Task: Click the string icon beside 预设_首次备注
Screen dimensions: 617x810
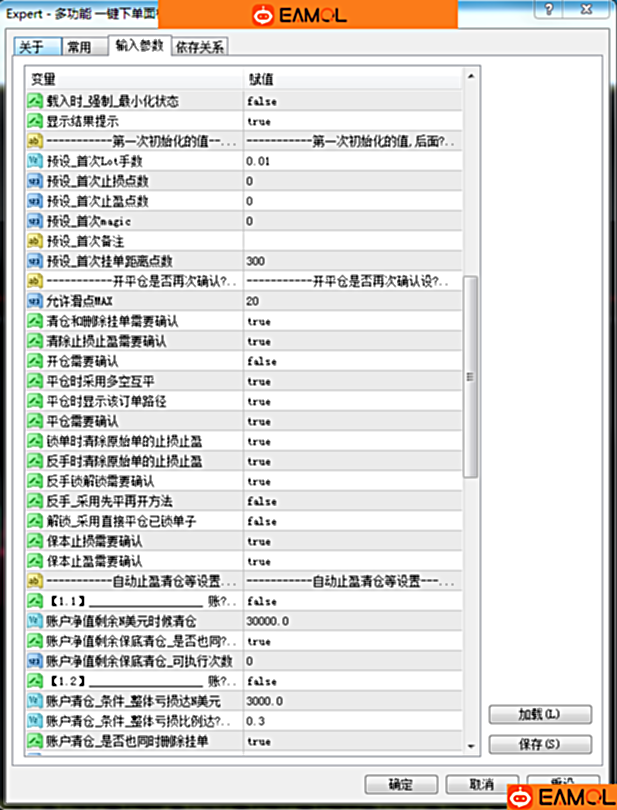Action: [x=34, y=241]
